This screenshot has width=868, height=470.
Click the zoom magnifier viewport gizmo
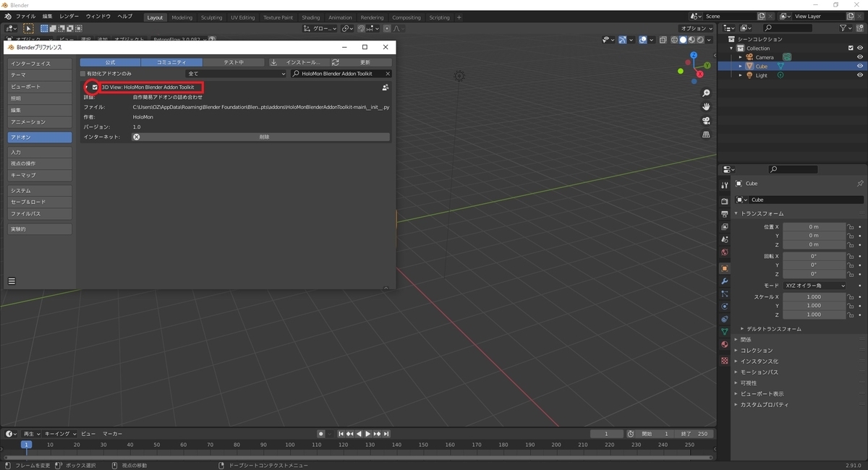point(706,93)
